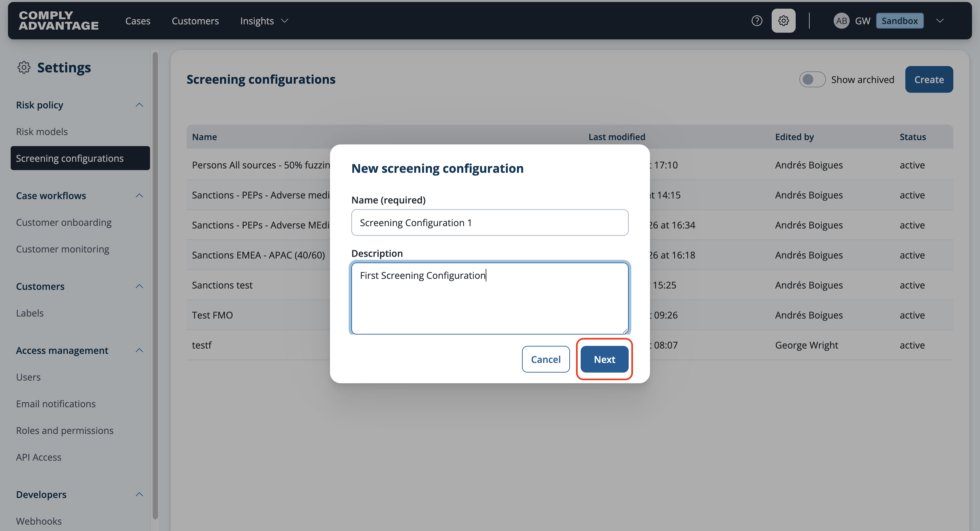Click the AB avatar badge
This screenshot has height=531, width=980.
click(x=841, y=21)
